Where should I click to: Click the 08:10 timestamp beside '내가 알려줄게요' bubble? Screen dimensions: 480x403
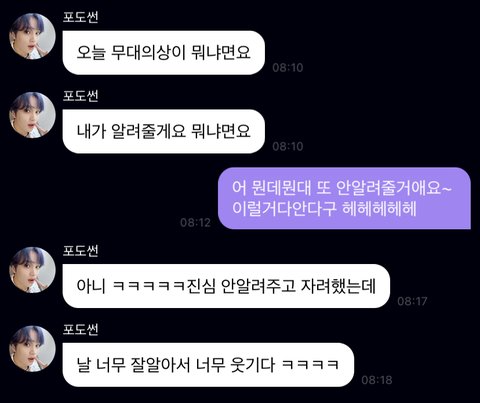tap(288, 146)
